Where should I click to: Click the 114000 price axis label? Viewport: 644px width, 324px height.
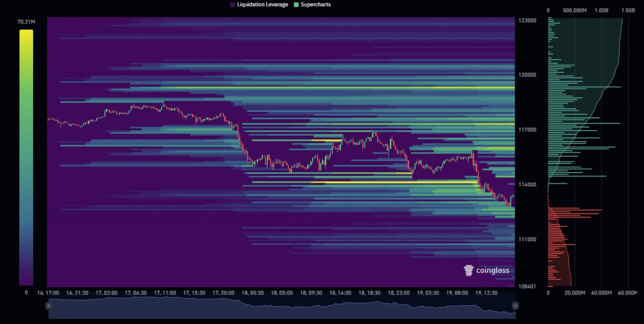tap(528, 185)
